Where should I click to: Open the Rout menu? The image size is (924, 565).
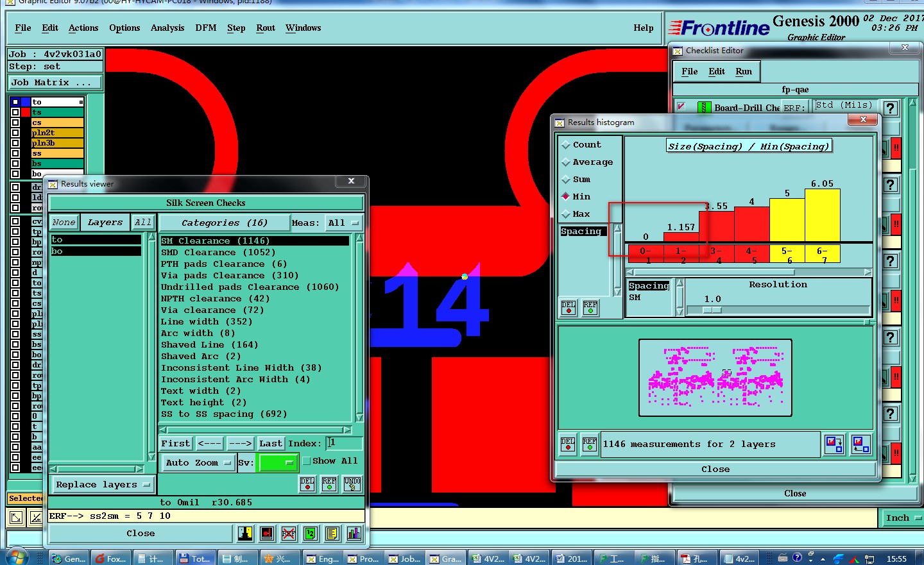click(266, 28)
